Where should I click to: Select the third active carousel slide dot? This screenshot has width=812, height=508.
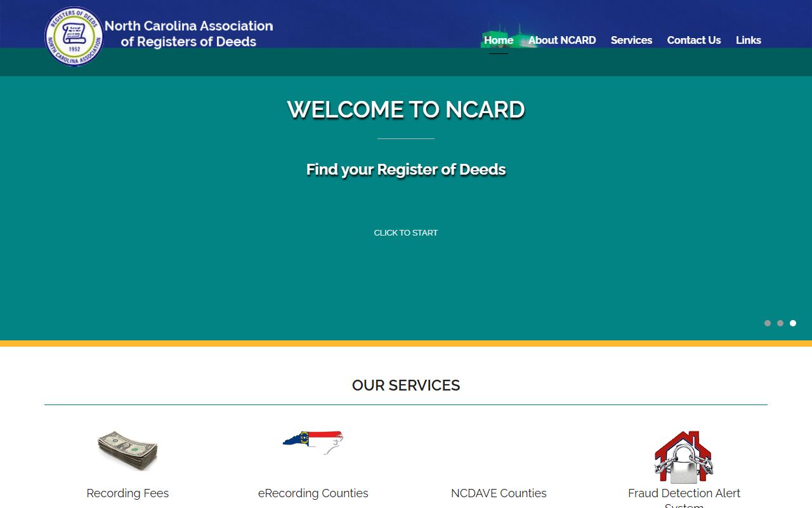pyautogui.click(x=793, y=323)
